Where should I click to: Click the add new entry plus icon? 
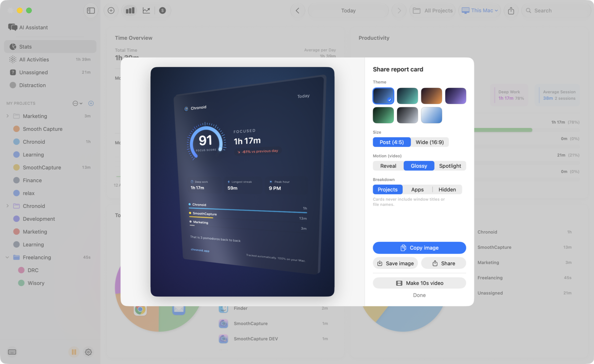pos(111,10)
